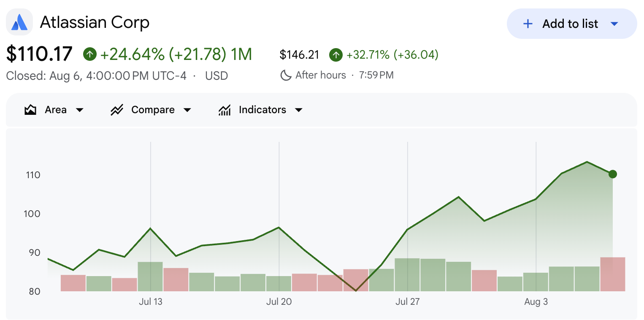This screenshot has height=320, width=644.
Task: Select the Atlassian Corp title
Action: [x=95, y=22]
